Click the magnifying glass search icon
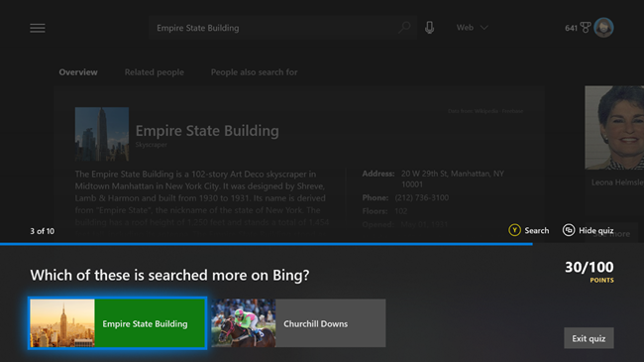This screenshot has height=362, width=644. click(x=404, y=28)
